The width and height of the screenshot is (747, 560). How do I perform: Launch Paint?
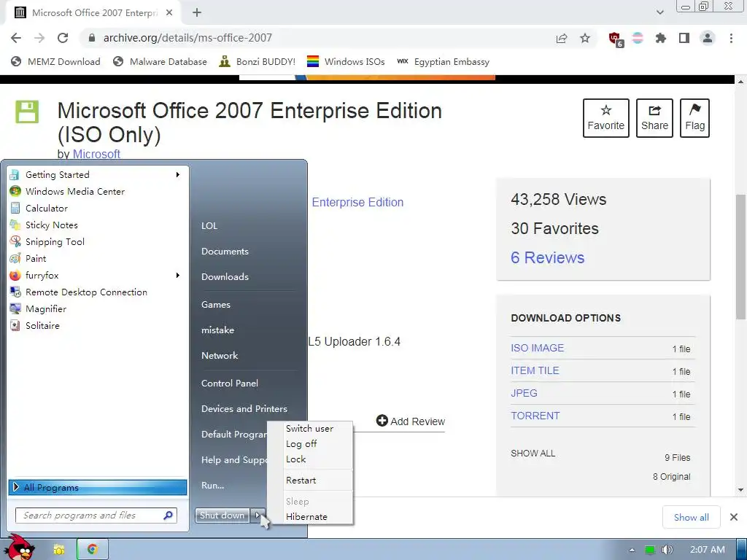pyautogui.click(x=96, y=259)
